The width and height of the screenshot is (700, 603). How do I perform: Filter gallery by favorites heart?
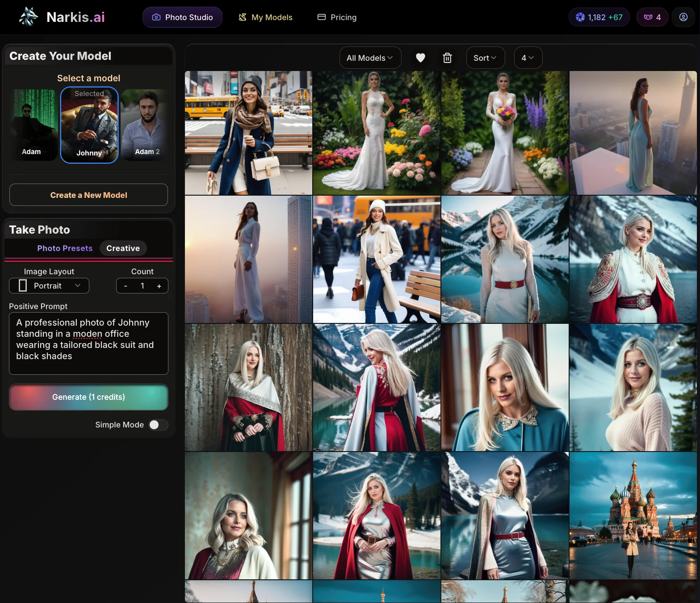(x=420, y=58)
